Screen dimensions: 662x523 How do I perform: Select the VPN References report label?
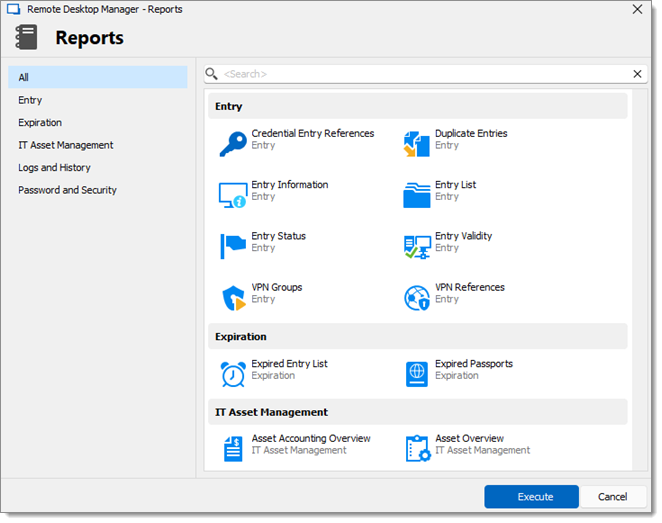(x=470, y=287)
